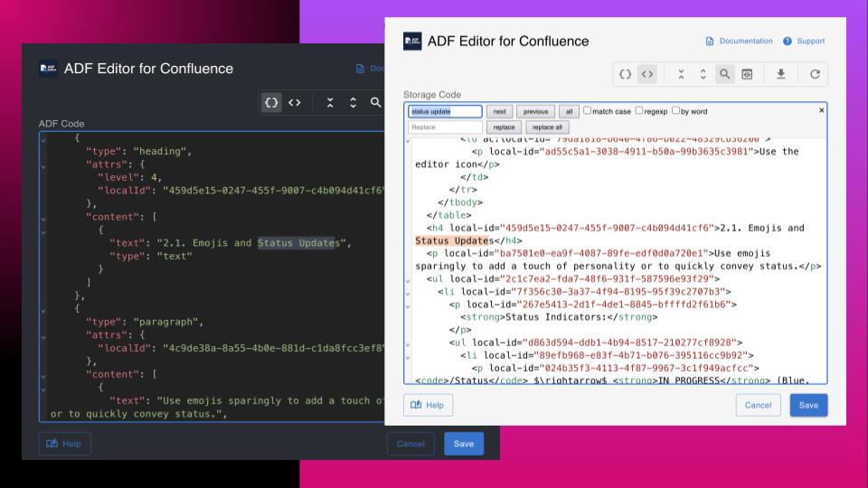868x488 pixels.
Task: Save changes in the dark window
Action: tap(463, 444)
